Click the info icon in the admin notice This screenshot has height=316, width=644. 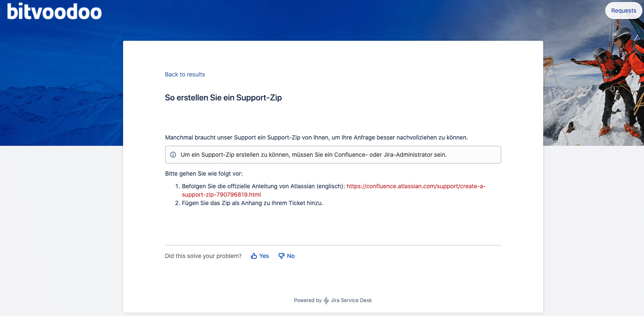click(173, 155)
